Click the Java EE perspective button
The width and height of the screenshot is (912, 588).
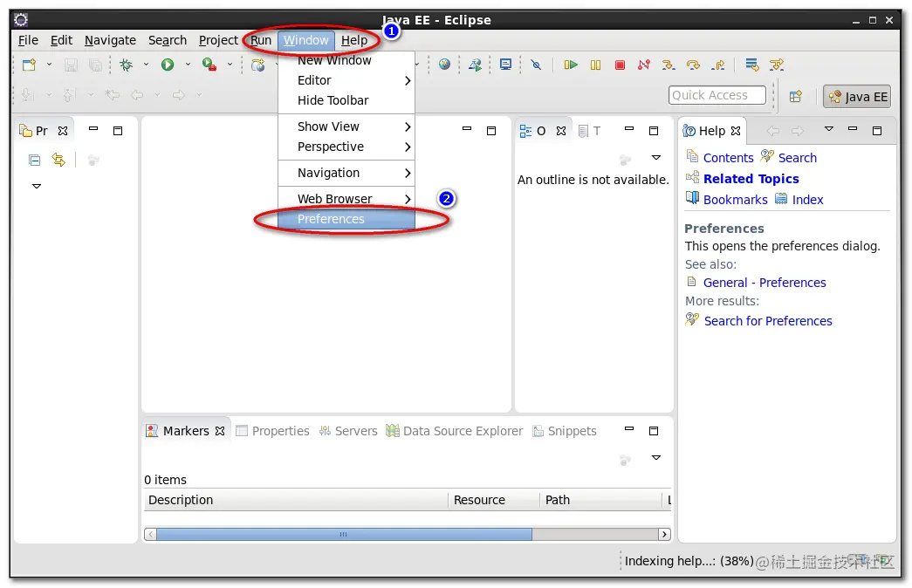(x=857, y=97)
